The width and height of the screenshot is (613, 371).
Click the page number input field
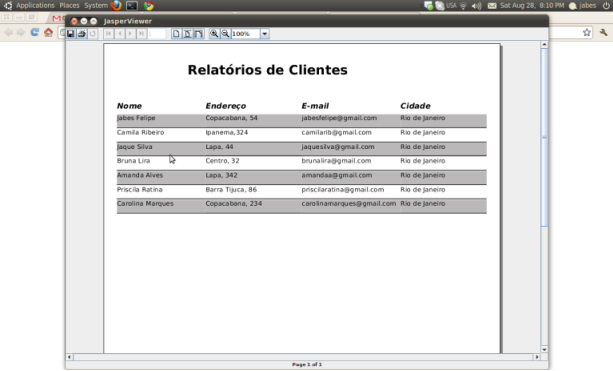pyautogui.click(x=156, y=34)
